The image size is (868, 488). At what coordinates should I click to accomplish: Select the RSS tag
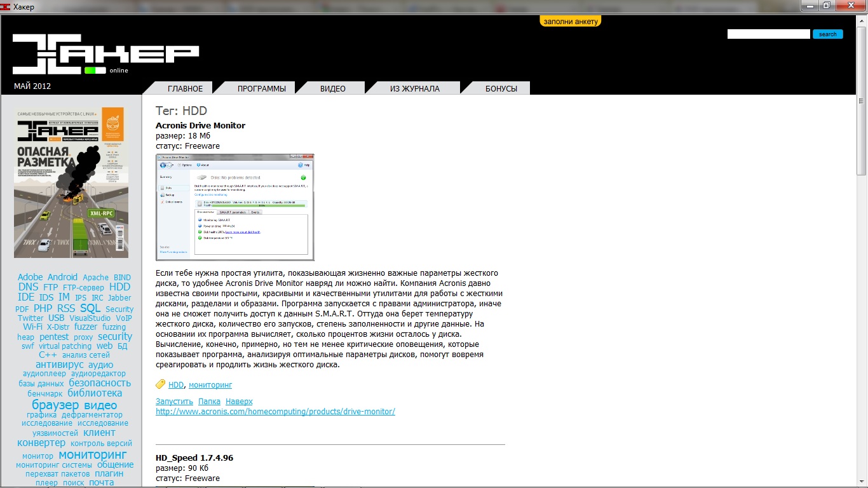point(66,308)
